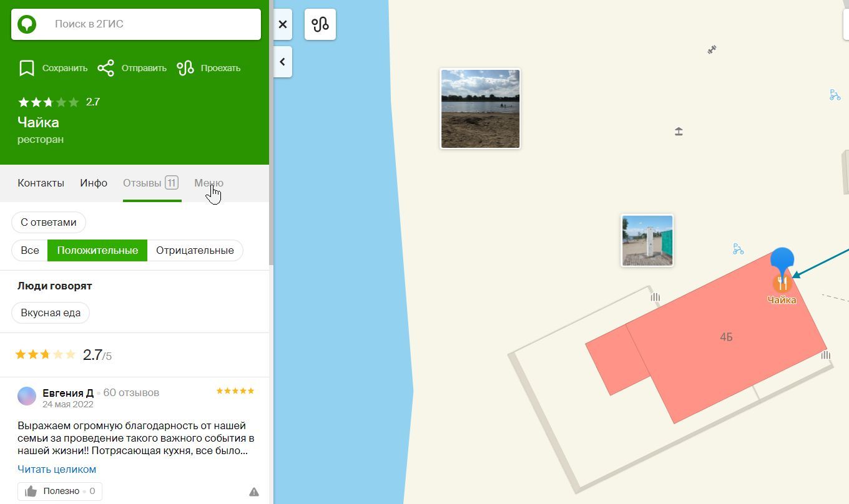Click the building label '4Б' on the map
849x504 pixels.
click(x=726, y=337)
